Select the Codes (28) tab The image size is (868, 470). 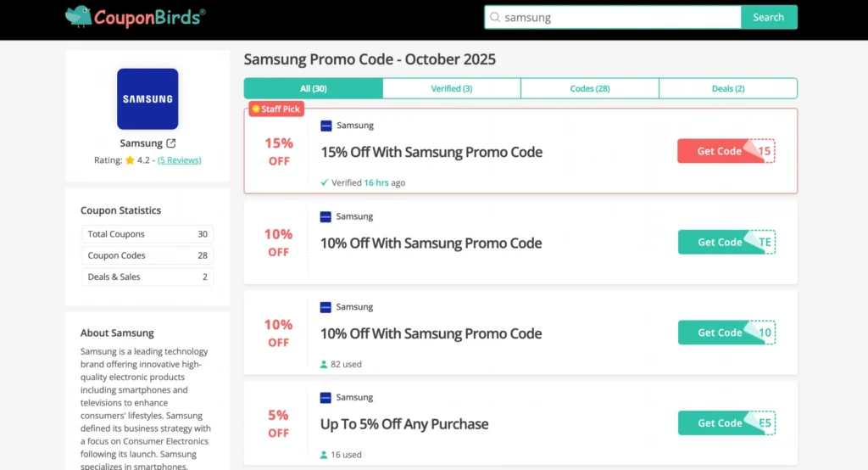(589, 88)
